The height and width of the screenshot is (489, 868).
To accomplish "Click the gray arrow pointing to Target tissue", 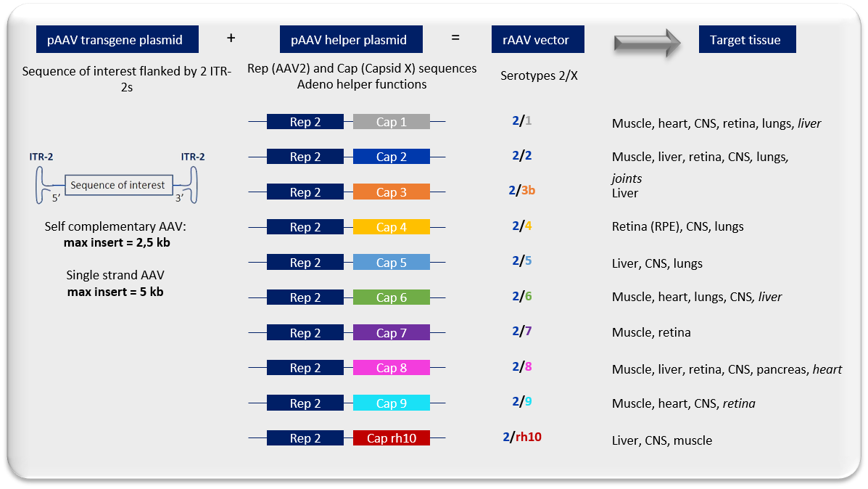I will pyautogui.click(x=646, y=43).
